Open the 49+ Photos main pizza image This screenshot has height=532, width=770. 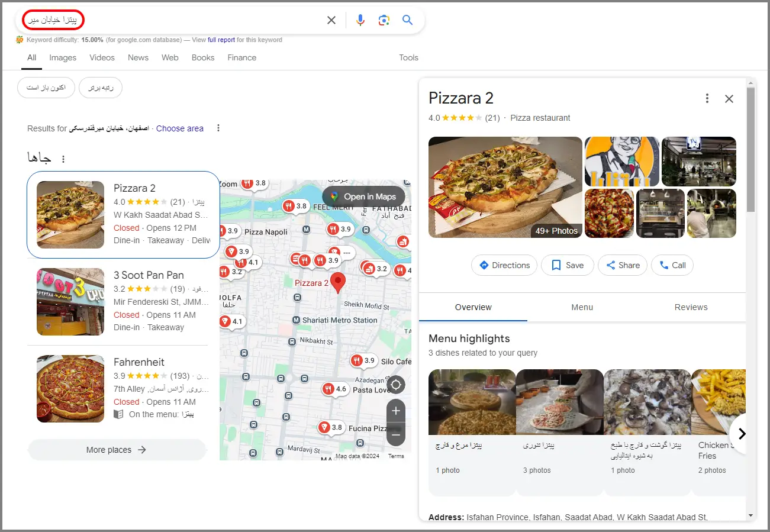(505, 187)
